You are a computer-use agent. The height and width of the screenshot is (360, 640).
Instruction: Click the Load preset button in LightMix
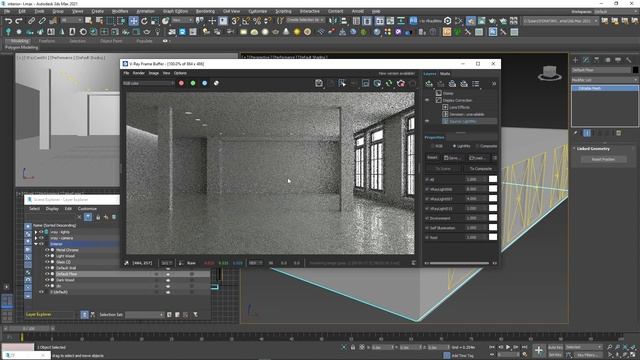coord(477,158)
